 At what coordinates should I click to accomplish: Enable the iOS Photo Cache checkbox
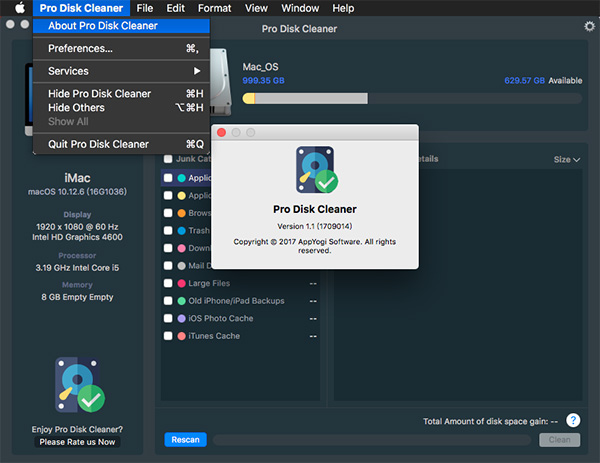(x=168, y=318)
